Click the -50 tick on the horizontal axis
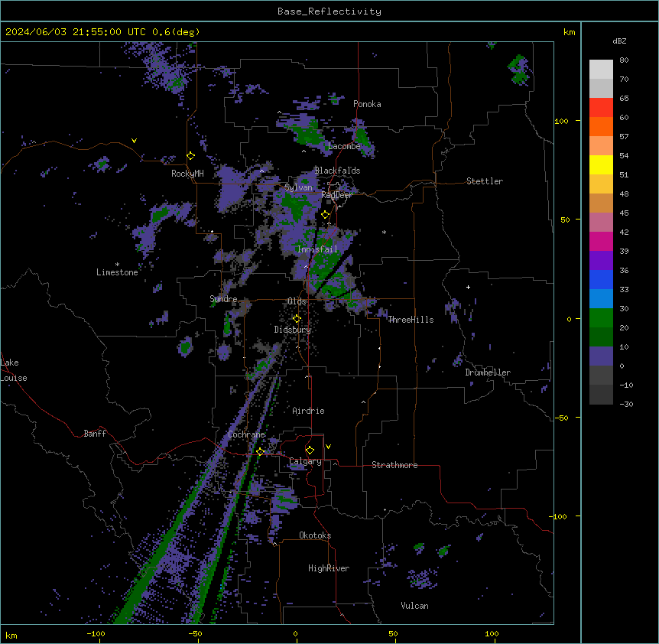The image size is (659, 644). (x=195, y=633)
